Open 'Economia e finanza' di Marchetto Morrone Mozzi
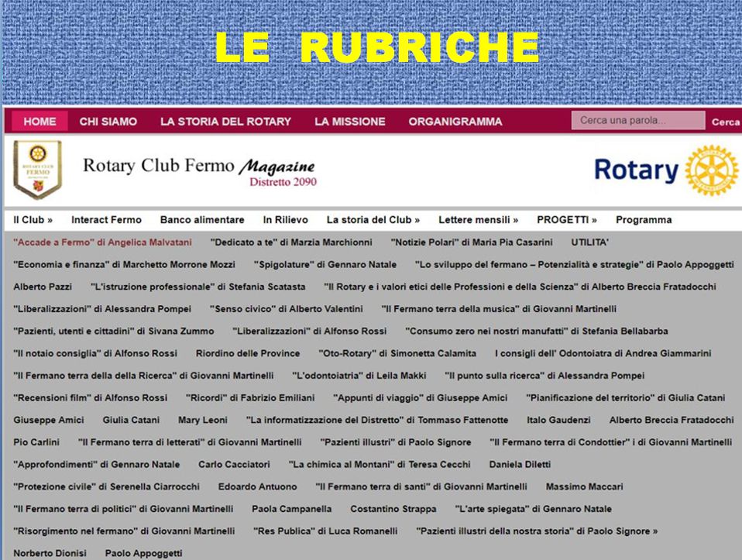742x560 pixels. [x=124, y=265]
